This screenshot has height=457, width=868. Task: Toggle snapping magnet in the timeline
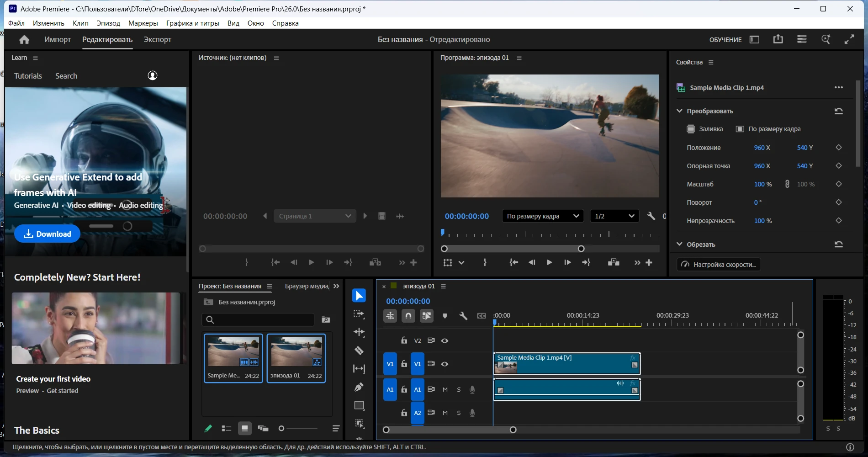408,316
